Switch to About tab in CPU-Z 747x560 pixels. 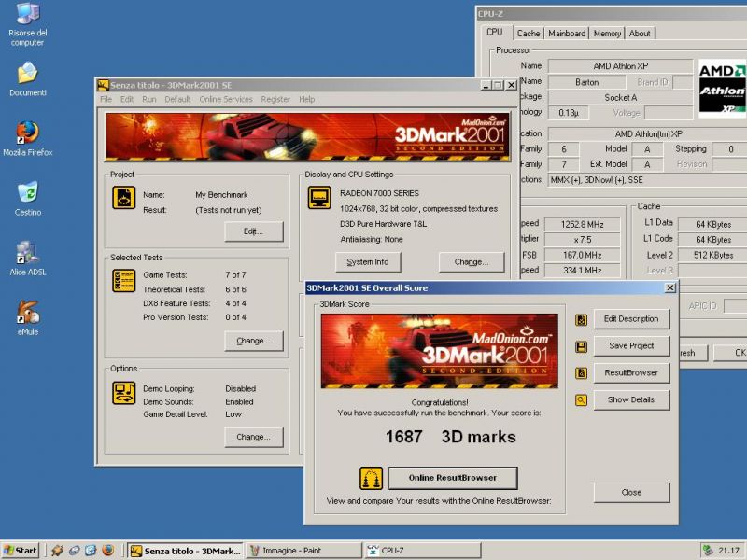coord(640,34)
